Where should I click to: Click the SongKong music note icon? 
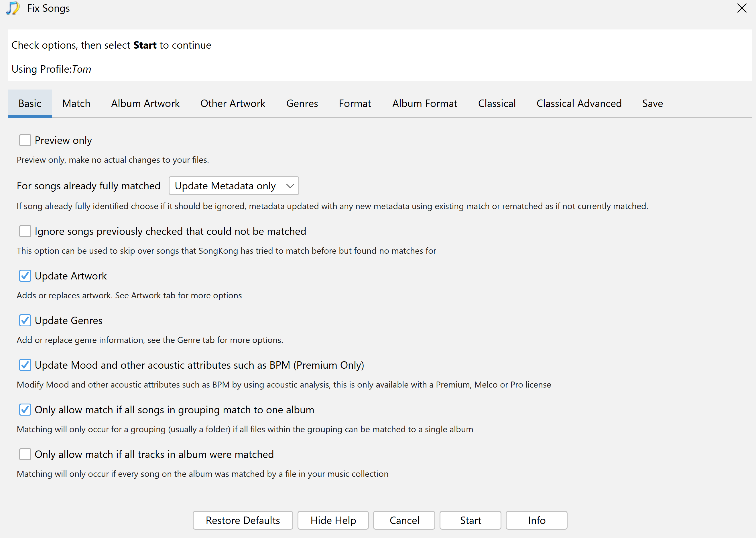(x=13, y=8)
